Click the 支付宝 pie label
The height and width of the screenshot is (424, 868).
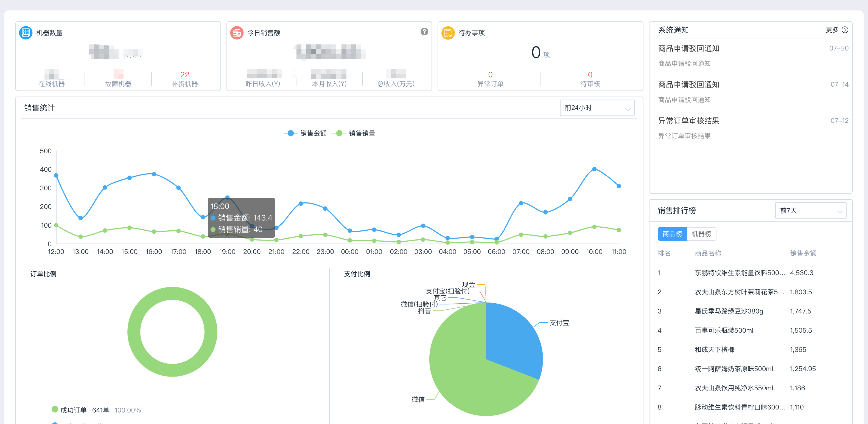tap(559, 323)
